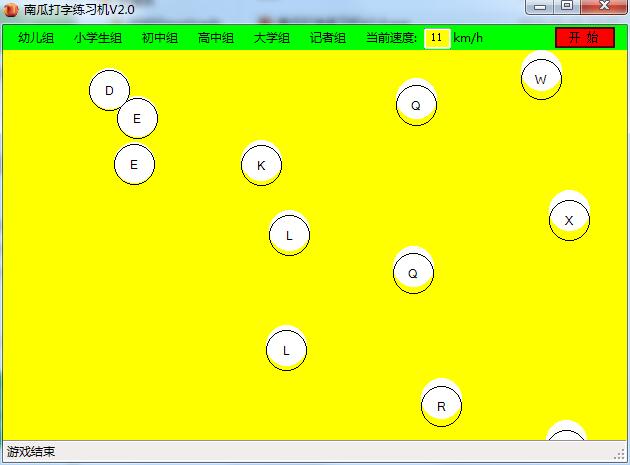
Task: Click the E ball beside the K ball
Action: 134,165
